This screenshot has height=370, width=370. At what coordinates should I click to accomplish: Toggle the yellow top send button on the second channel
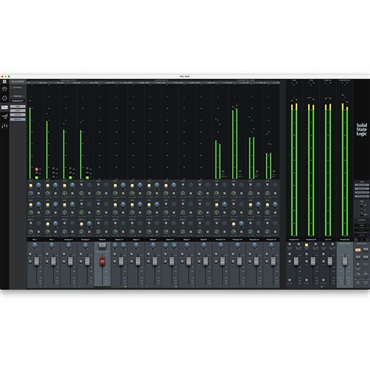point(48,185)
